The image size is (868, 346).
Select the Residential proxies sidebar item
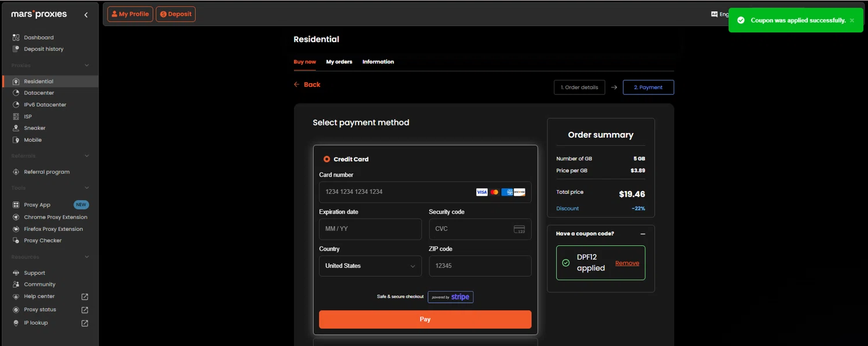tap(49, 82)
